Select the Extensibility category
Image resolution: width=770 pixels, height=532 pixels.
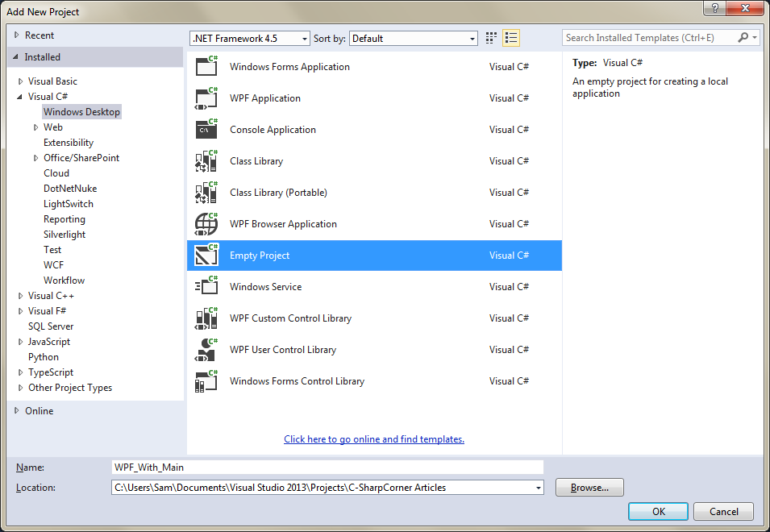[69, 143]
